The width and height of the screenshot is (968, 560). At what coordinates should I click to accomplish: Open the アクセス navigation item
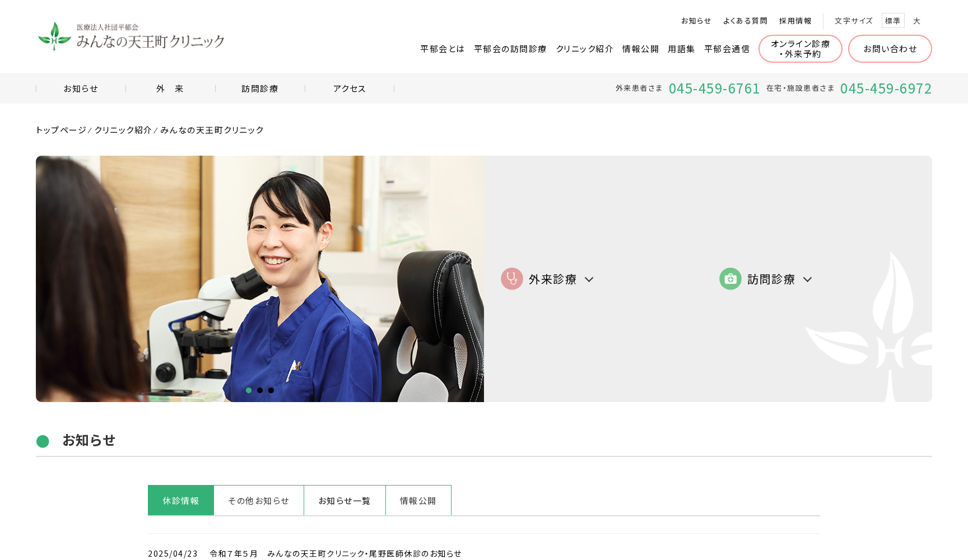[348, 88]
